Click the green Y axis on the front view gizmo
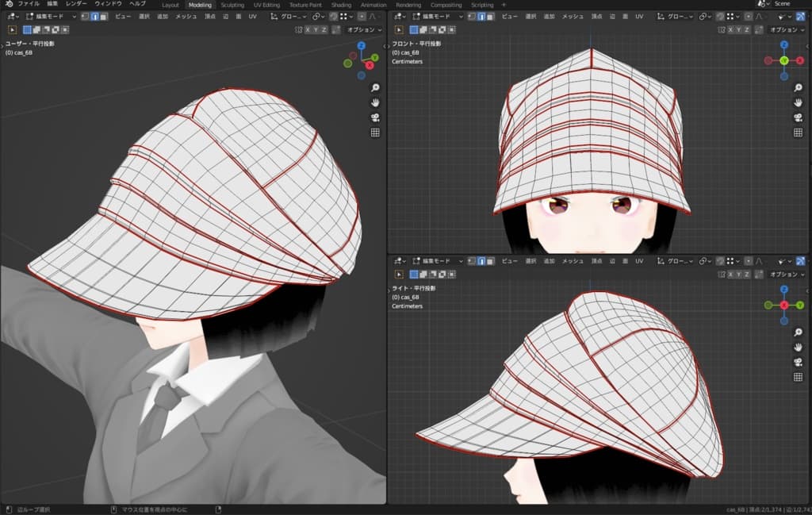The height and width of the screenshot is (515, 812). [783, 60]
